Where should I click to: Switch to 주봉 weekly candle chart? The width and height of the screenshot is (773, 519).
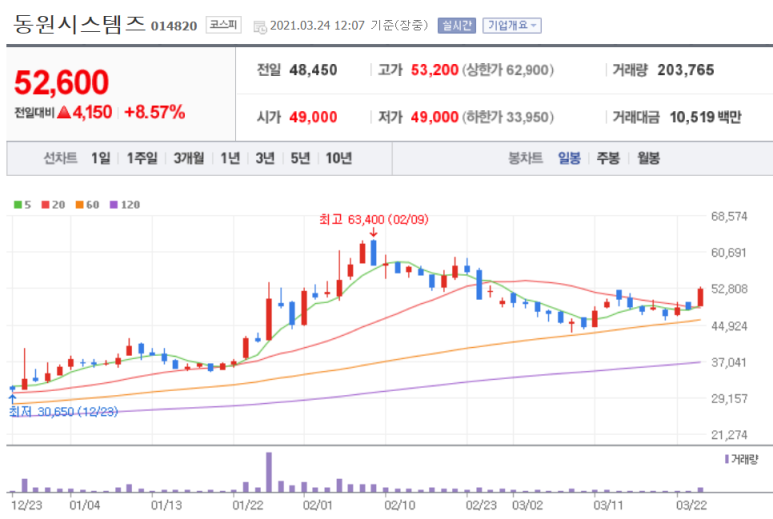coord(608,158)
